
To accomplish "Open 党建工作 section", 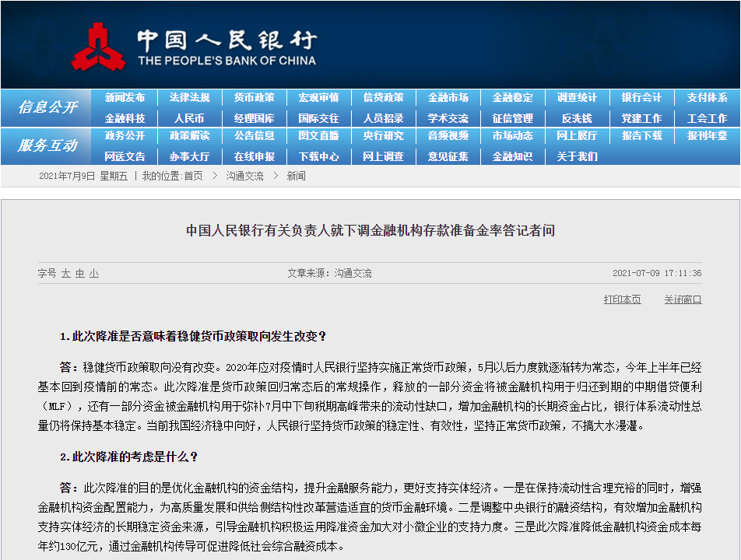I will 641,118.
